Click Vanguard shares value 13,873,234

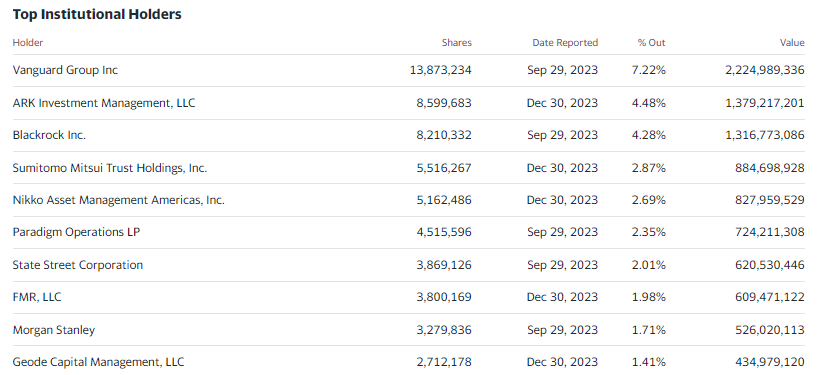click(440, 70)
